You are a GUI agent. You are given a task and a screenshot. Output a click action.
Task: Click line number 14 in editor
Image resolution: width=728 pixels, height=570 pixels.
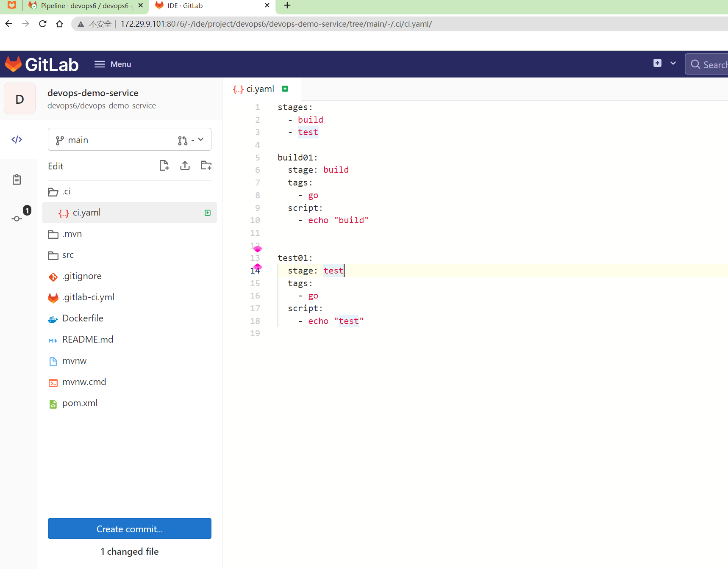pyautogui.click(x=255, y=271)
